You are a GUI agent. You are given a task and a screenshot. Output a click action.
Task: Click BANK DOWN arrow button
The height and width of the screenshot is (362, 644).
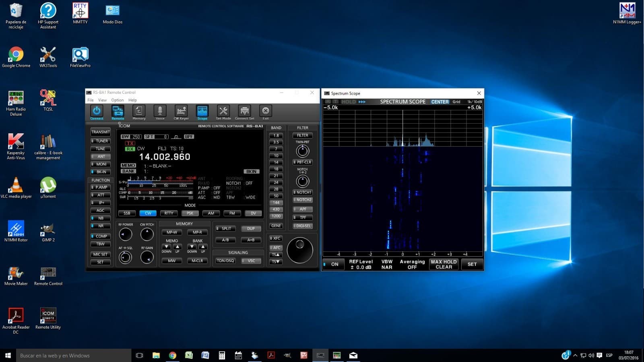[x=192, y=246]
